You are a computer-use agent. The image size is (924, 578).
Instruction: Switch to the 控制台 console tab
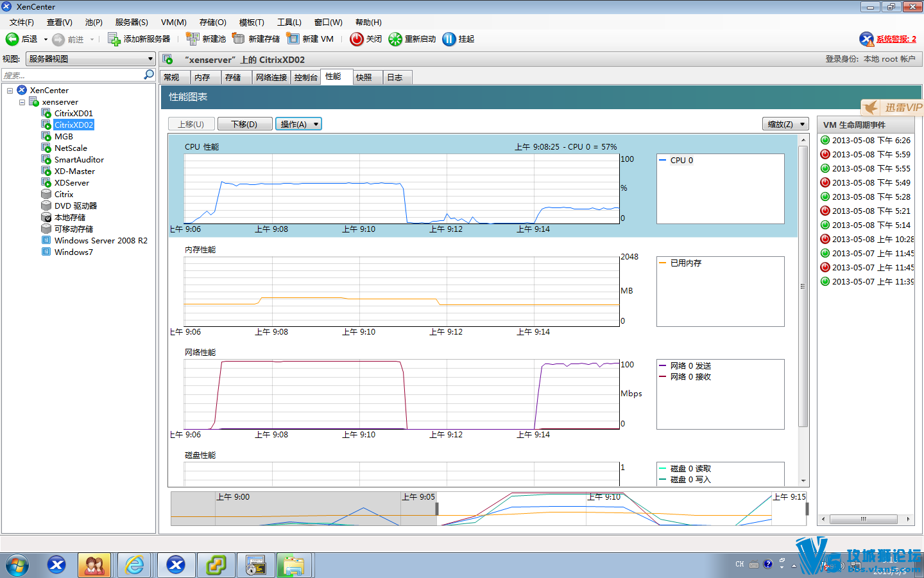pyautogui.click(x=305, y=78)
